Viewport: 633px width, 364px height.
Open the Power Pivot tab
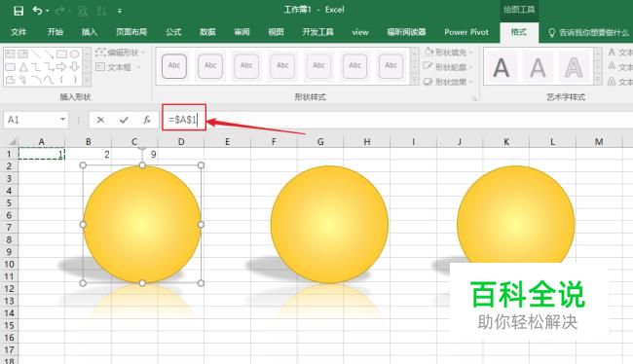(466, 32)
